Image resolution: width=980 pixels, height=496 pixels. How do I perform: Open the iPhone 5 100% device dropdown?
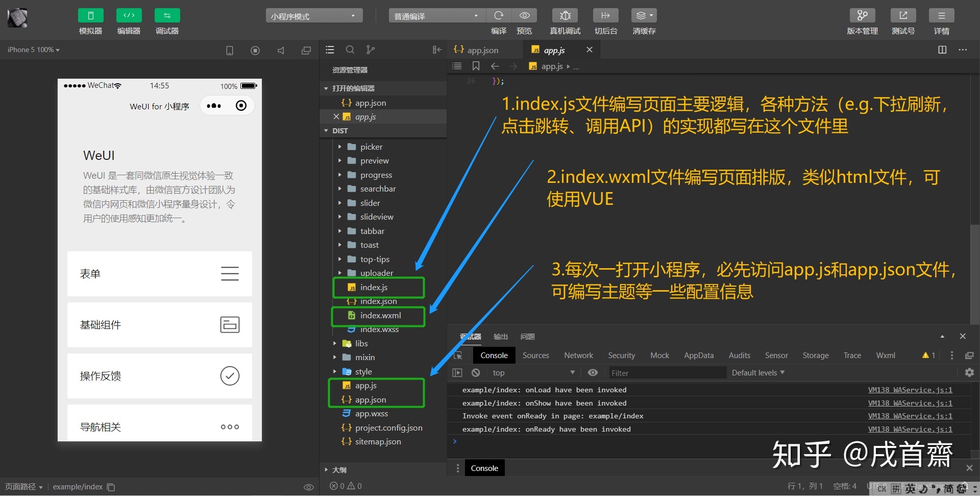pyautogui.click(x=34, y=50)
